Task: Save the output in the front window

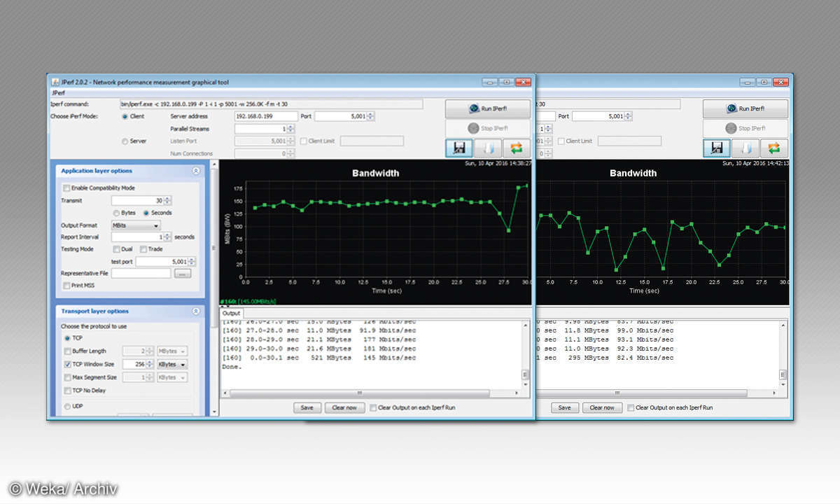Action: [307, 407]
